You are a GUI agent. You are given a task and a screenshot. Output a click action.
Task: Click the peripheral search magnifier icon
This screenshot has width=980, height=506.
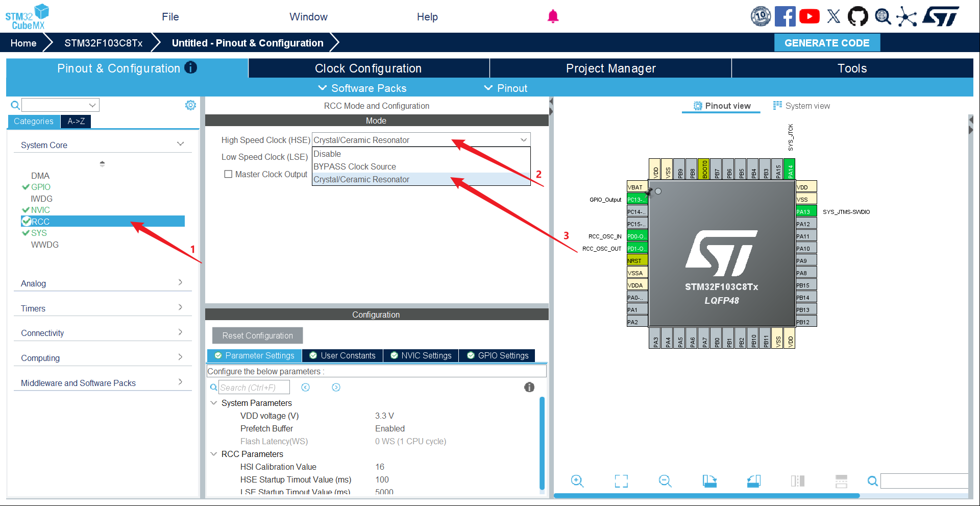click(15, 105)
